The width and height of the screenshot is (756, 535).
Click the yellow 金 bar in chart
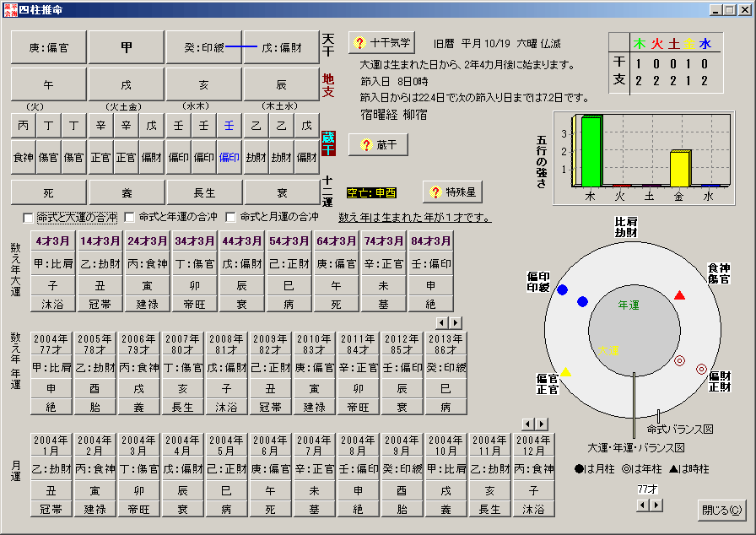680,169
